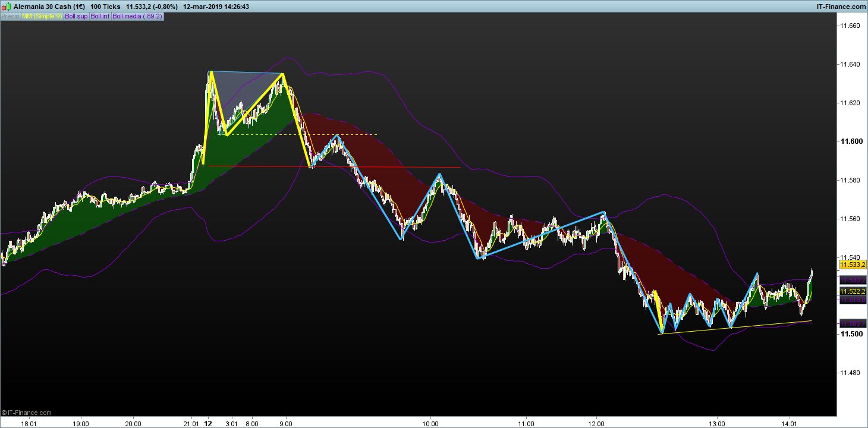Click the 12:00 time axis label
This screenshot has width=868, height=428.
tap(596, 424)
